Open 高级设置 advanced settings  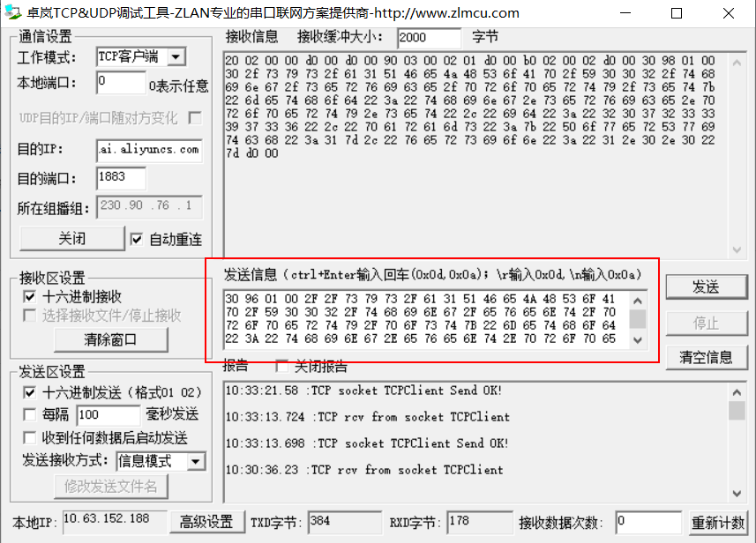(x=207, y=522)
